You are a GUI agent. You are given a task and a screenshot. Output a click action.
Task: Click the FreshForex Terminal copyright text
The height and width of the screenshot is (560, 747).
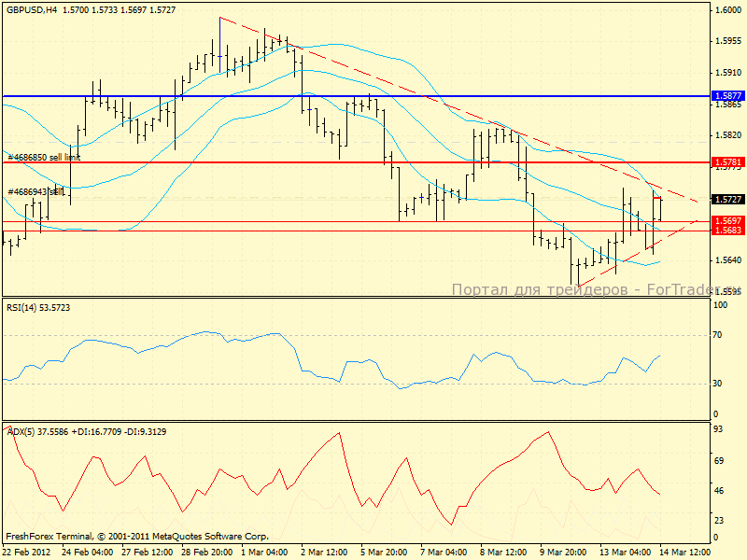click(137, 537)
